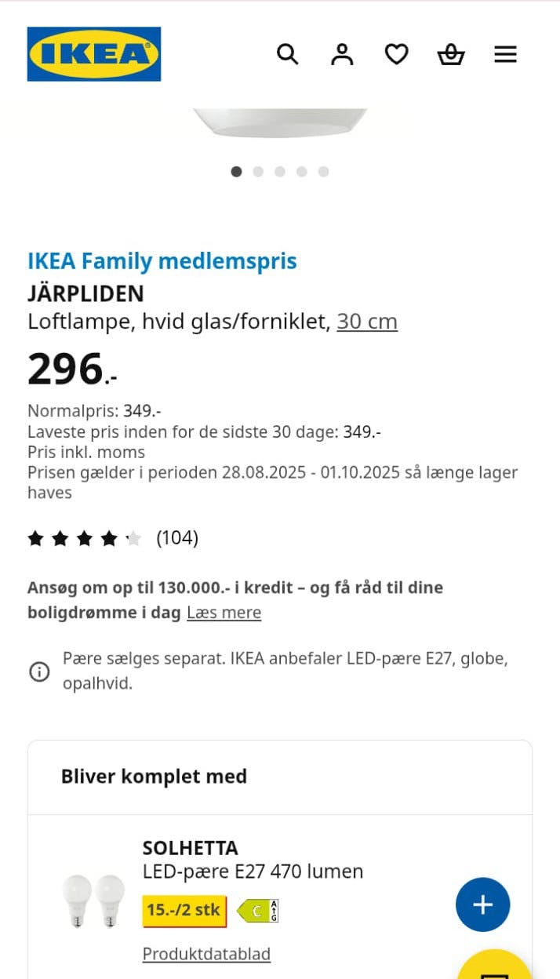Viewport: 560px width, 979px height.
Task: Click the IKEA logo to go home
Action: (93, 54)
